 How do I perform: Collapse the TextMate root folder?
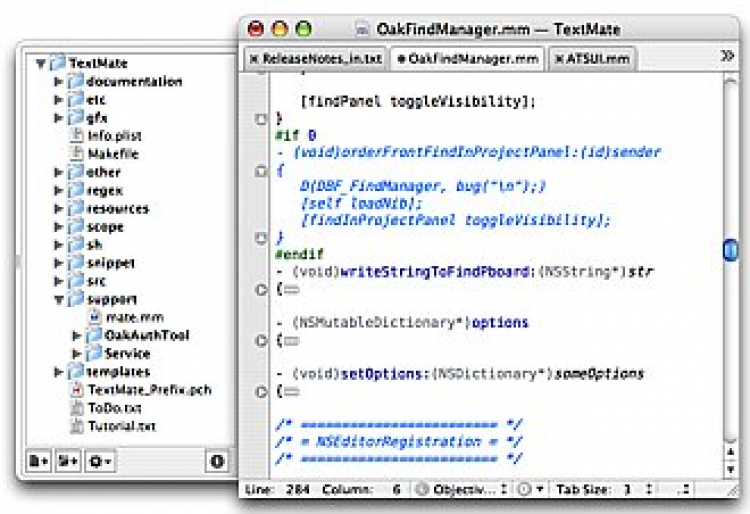[41, 63]
